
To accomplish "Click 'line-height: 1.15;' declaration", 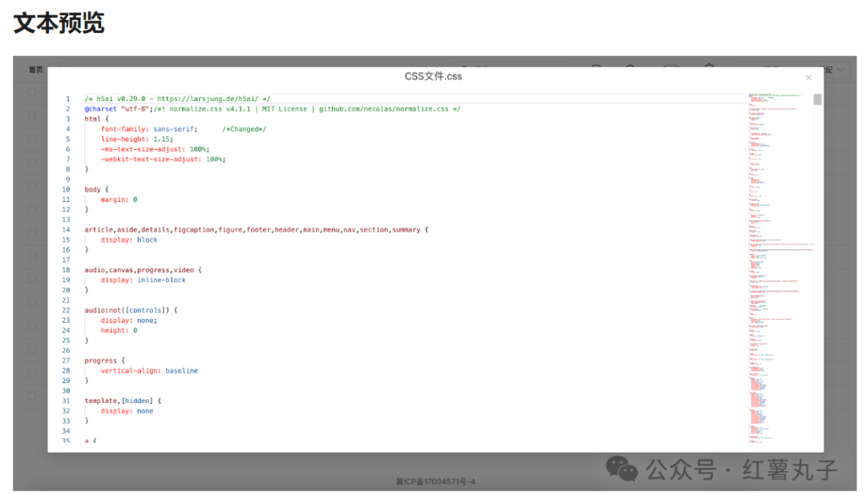I will [137, 139].
